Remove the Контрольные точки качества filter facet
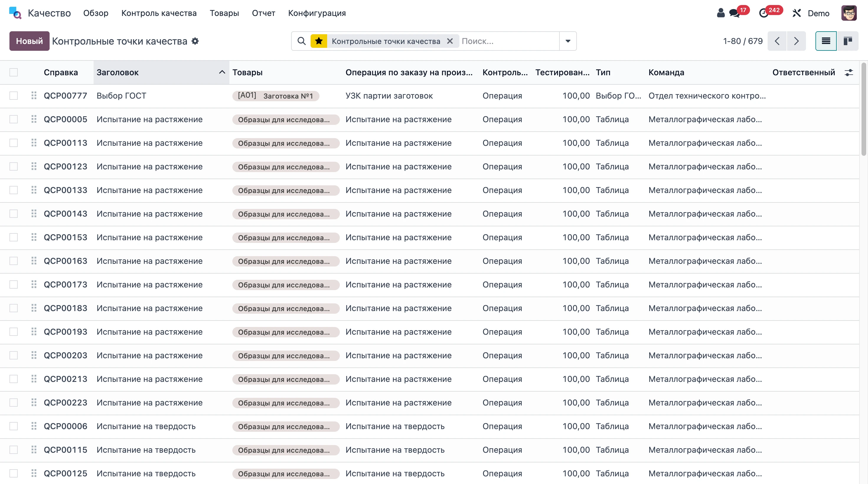The width and height of the screenshot is (868, 484). (450, 41)
